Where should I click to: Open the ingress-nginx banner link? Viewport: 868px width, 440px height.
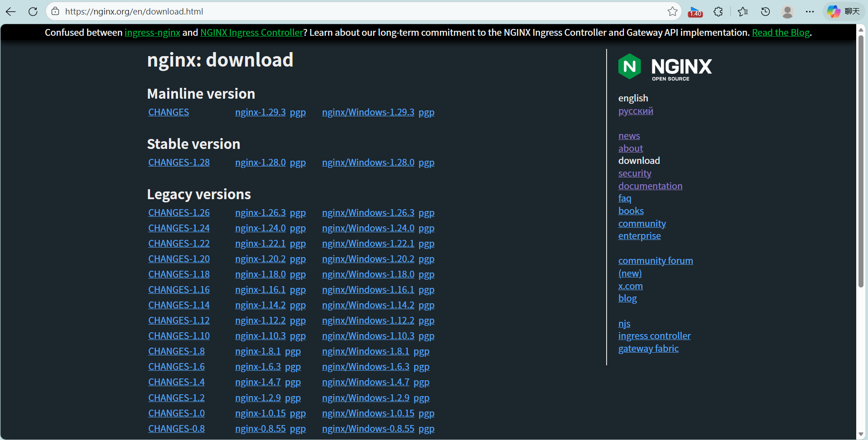pos(152,33)
